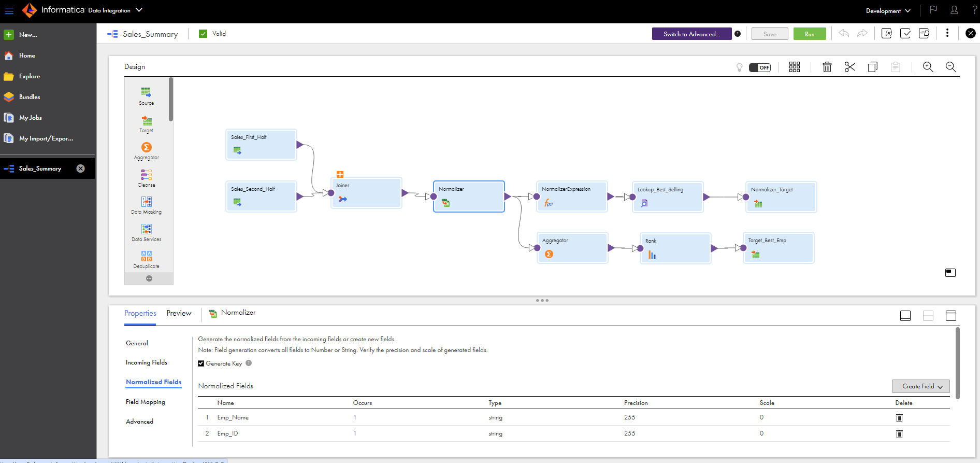Open the Field Mapping section
Screen dimensions: 980x463
coord(146,402)
